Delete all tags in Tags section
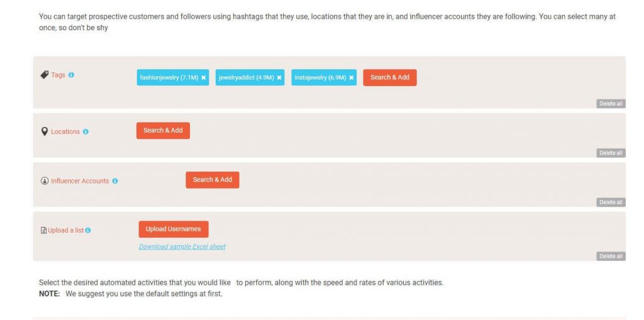Image resolution: width=644 pixels, height=320 pixels. click(611, 104)
